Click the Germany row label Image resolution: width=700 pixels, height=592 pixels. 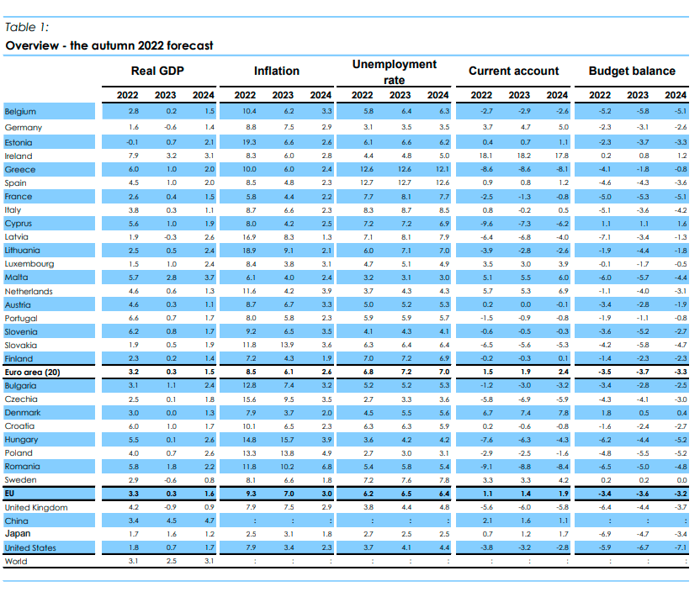23,127
